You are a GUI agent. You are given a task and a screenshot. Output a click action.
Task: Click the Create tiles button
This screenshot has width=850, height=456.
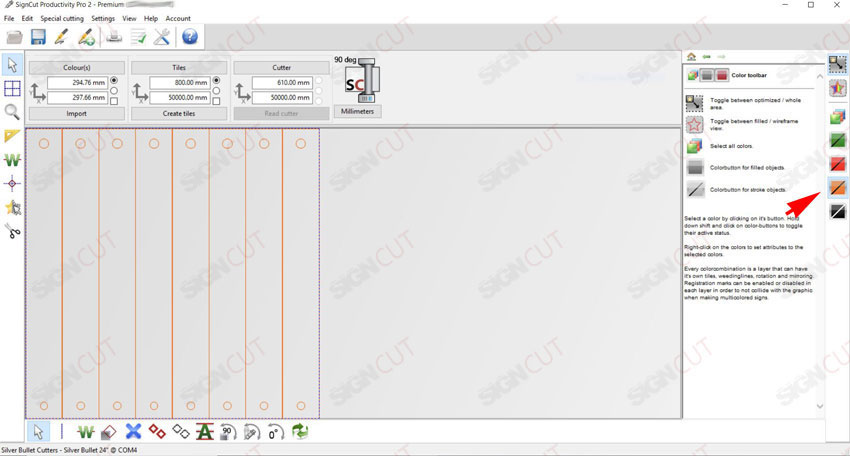(179, 113)
